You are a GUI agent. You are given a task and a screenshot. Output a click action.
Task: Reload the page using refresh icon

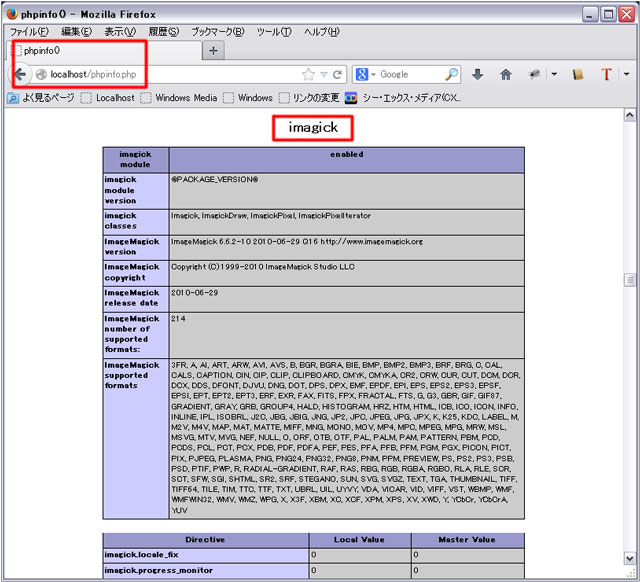click(337, 74)
